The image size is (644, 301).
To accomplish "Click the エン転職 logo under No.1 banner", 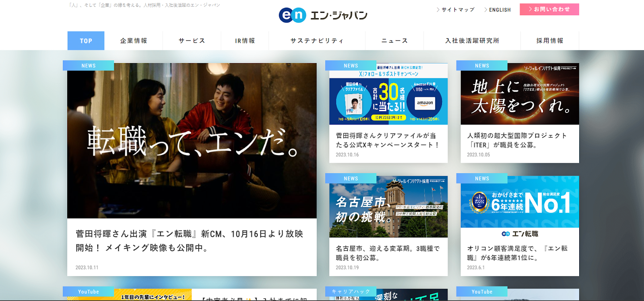I will click(520, 233).
